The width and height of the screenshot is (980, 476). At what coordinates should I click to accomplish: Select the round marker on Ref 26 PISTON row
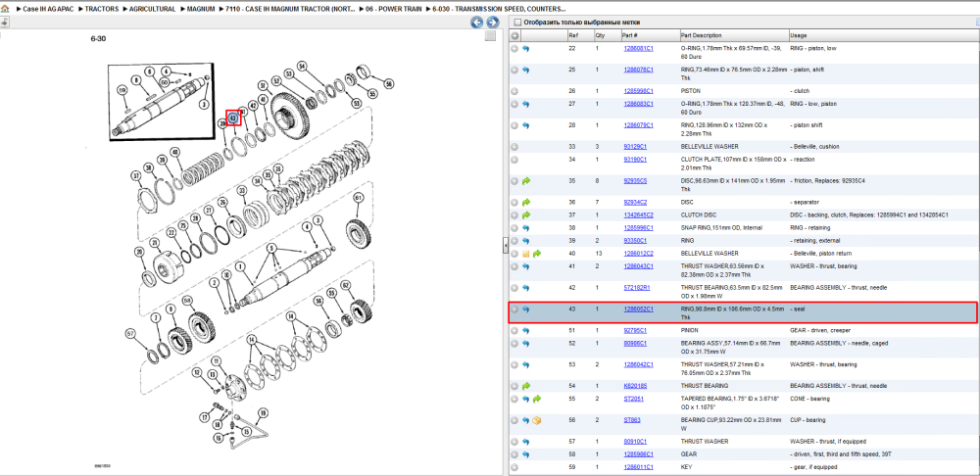tap(514, 91)
